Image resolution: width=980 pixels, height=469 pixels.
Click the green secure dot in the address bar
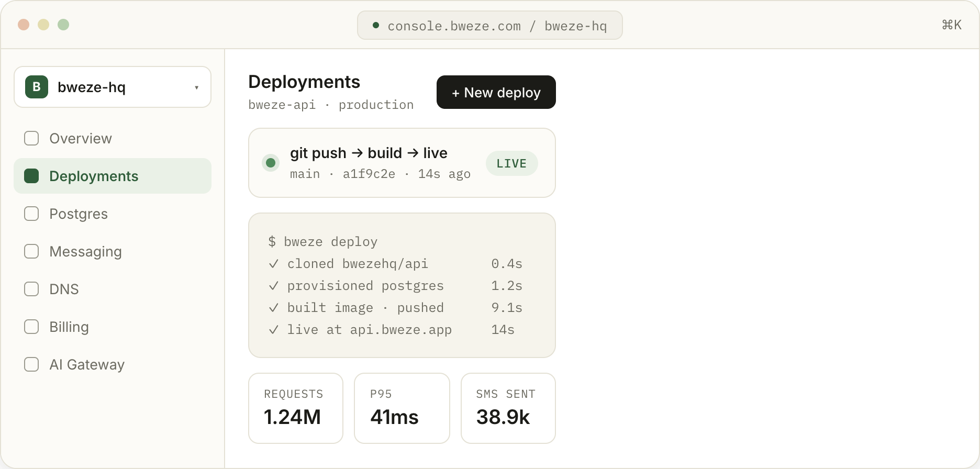point(376,25)
